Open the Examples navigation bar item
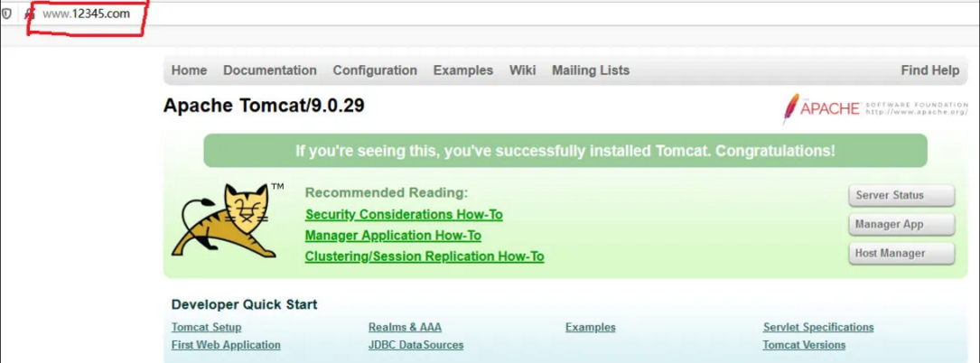The image size is (980, 363). coord(463,70)
